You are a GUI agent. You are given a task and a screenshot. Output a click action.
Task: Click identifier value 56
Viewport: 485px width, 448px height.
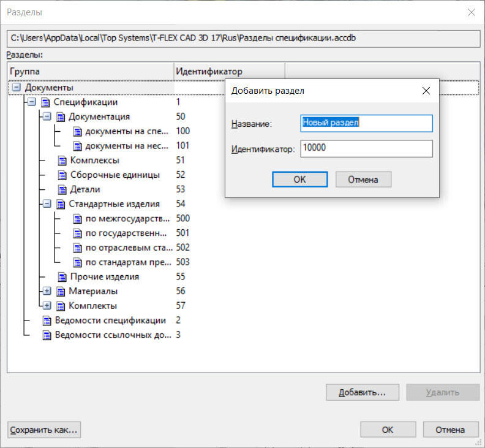click(x=181, y=291)
